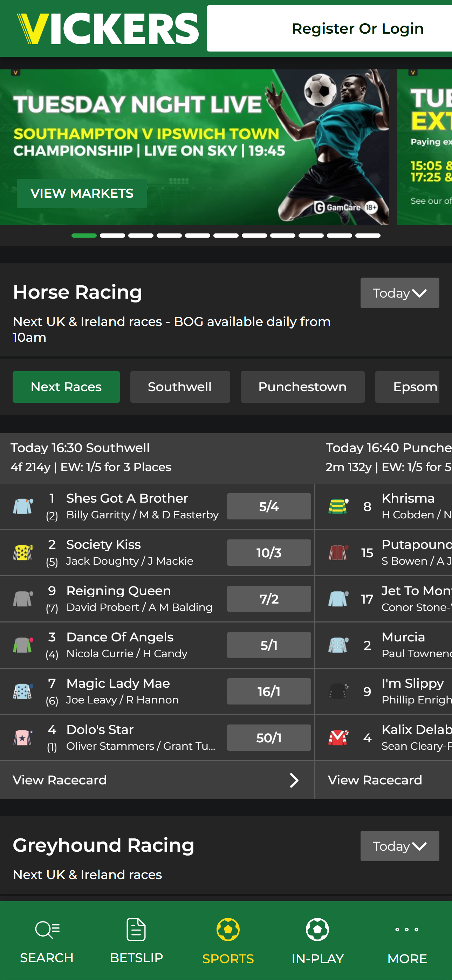Open the More menu dots
Screen dimensions: 452x980
407,930
